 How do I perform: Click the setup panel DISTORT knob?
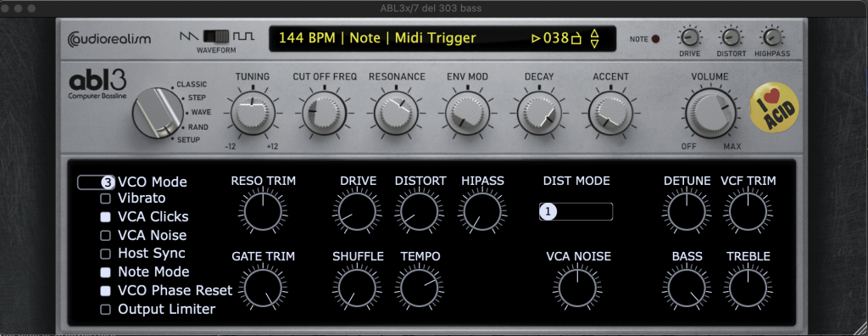[x=419, y=212]
